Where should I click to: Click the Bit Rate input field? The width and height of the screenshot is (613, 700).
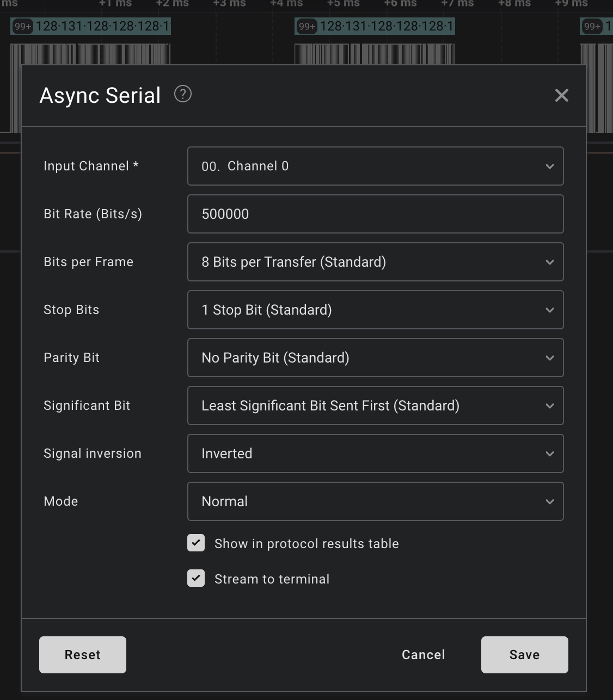375,214
